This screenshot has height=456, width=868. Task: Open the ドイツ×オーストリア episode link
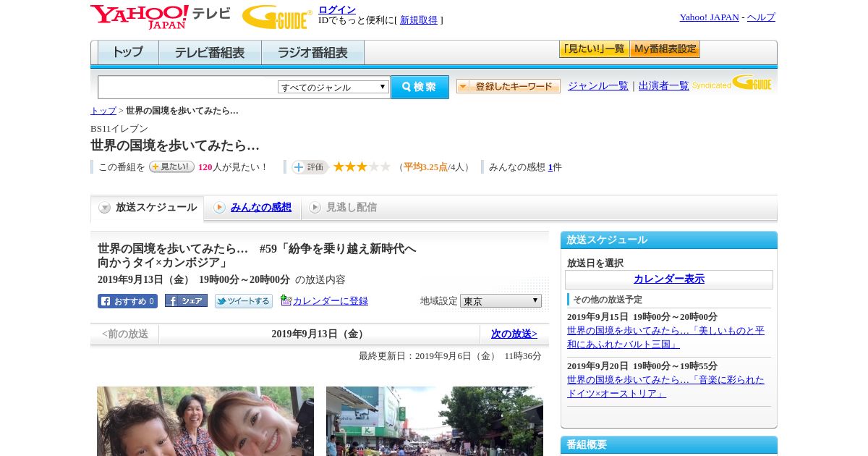665,387
